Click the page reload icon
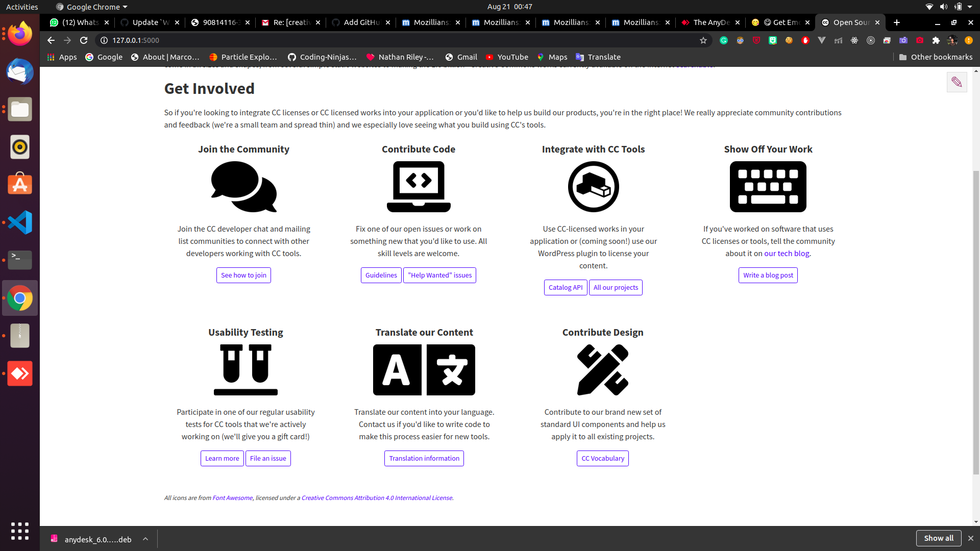980x551 pixels. (83, 40)
